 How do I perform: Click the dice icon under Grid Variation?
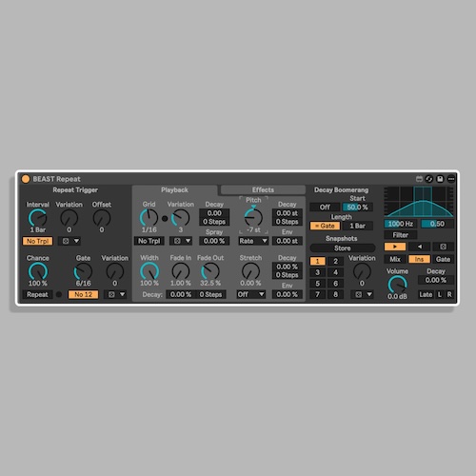coord(177,241)
